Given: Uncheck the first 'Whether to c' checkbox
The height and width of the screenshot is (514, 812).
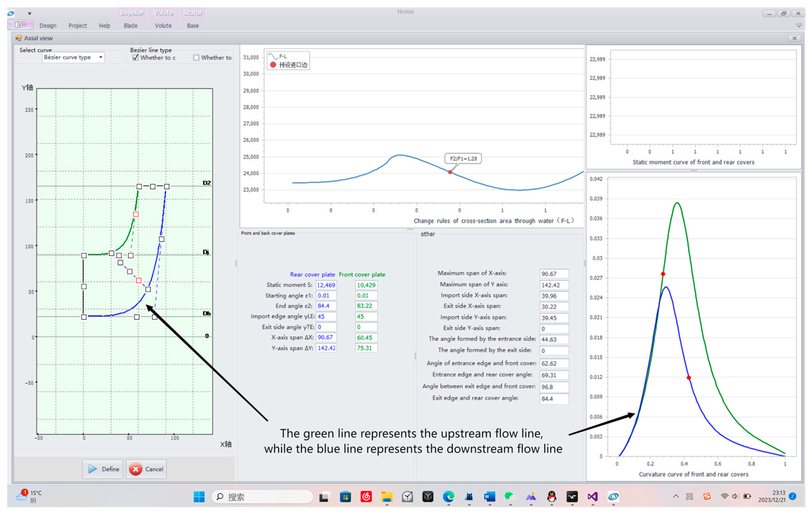Looking at the screenshot, I should click(135, 57).
